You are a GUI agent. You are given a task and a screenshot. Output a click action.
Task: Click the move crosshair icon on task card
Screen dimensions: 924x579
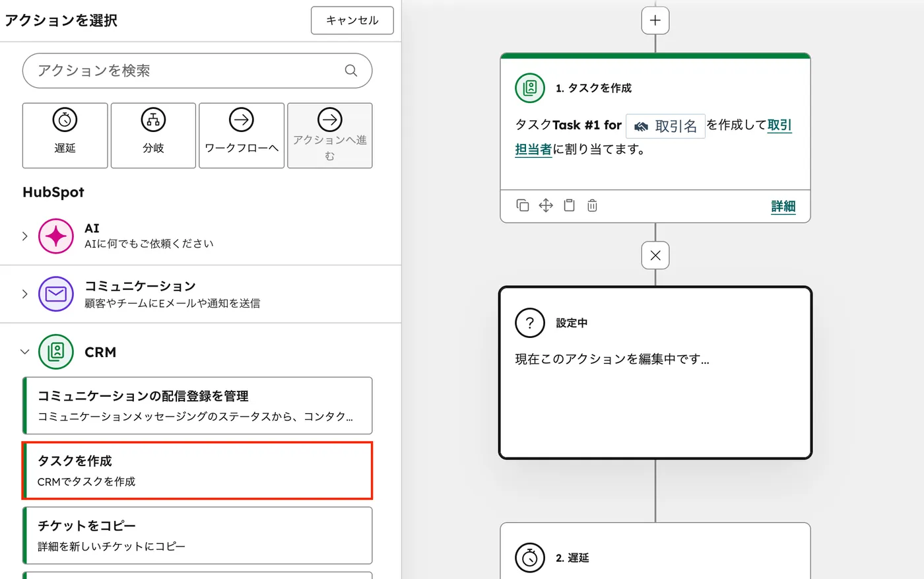coord(546,205)
